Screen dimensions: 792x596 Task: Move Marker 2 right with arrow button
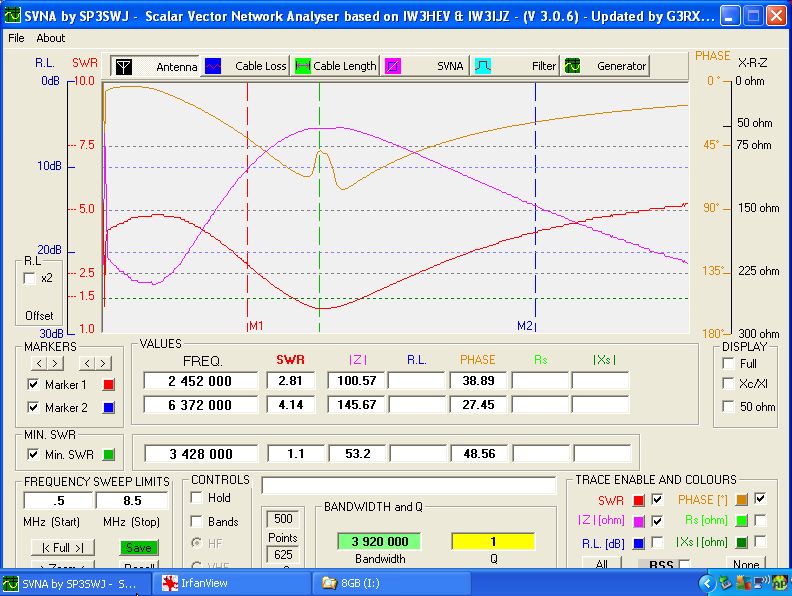point(103,362)
